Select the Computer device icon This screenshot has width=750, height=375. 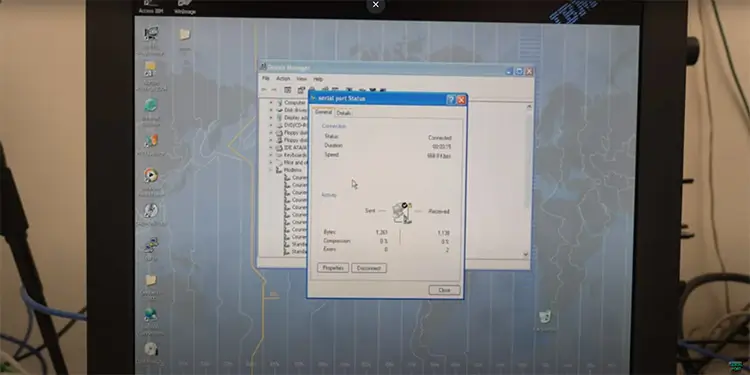280,102
